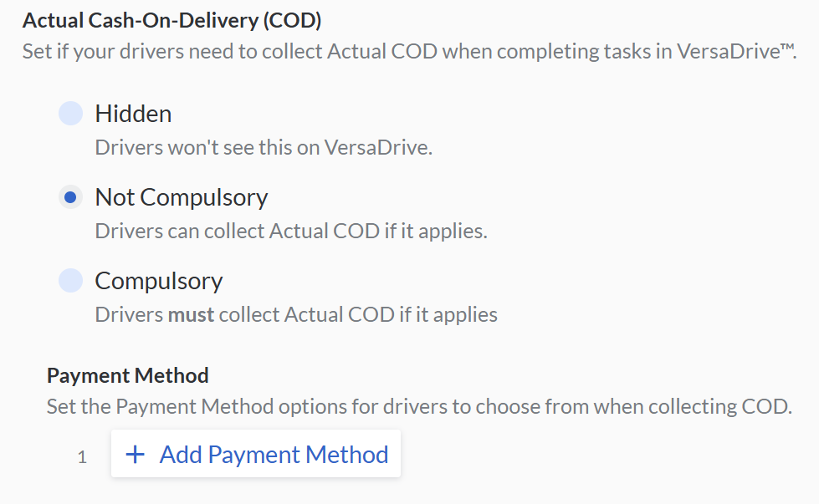Screen dimensions: 819x504
Task: Click the "Not Compulsory" option label text
Action: [182, 197]
